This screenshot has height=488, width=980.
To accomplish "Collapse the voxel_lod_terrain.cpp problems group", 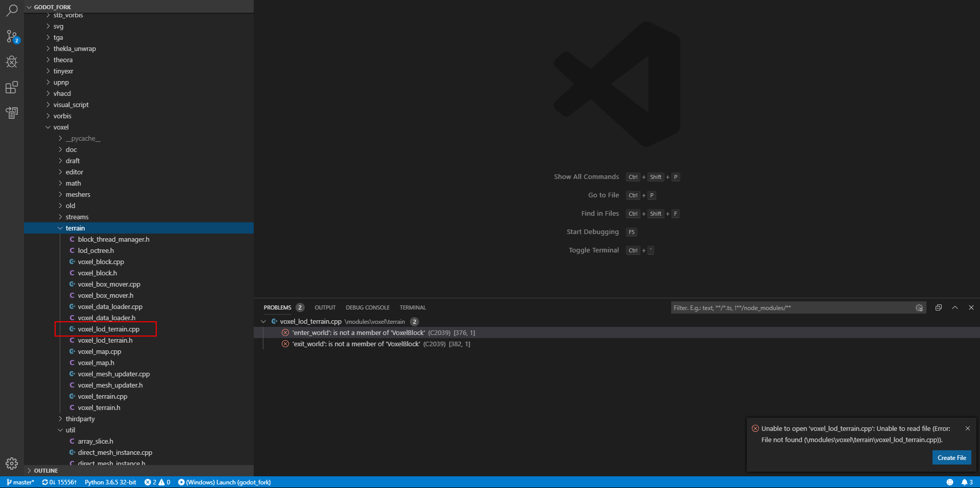I will 263,322.
